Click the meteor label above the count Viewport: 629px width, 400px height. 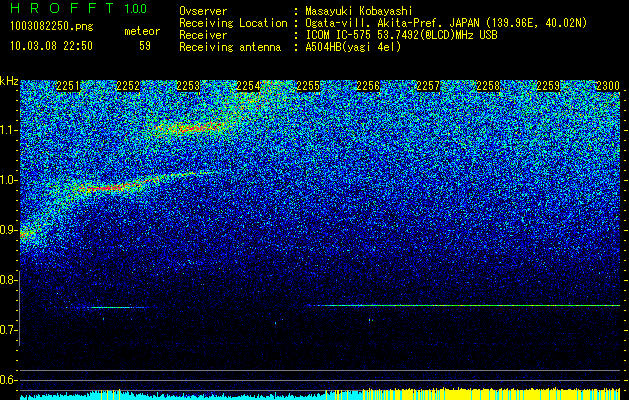click(x=142, y=32)
